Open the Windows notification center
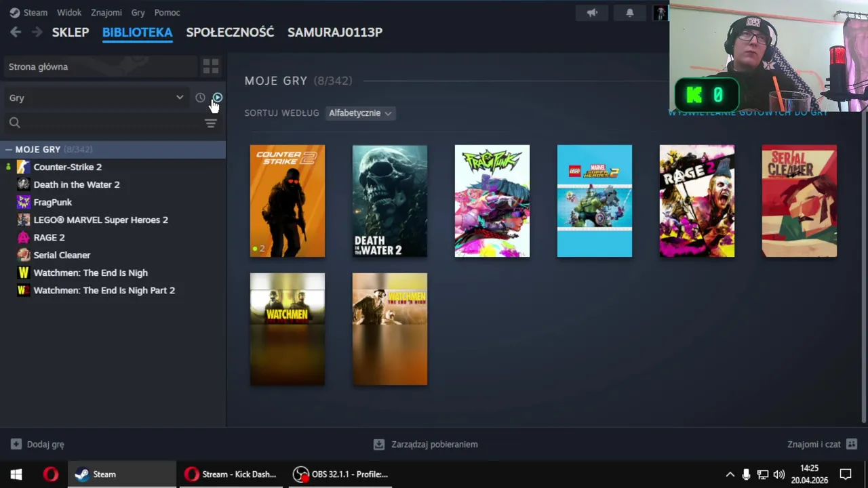Viewport: 868px width, 488px height. (x=846, y=474)
